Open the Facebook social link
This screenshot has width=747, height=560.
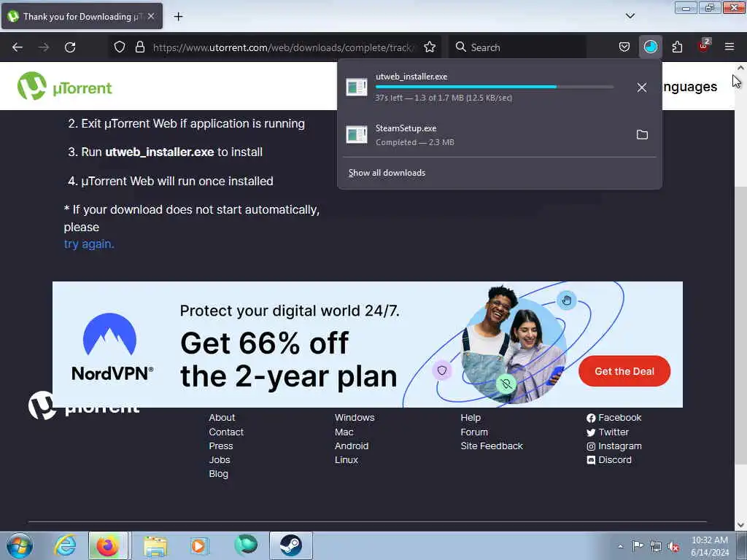pos(614,418)
